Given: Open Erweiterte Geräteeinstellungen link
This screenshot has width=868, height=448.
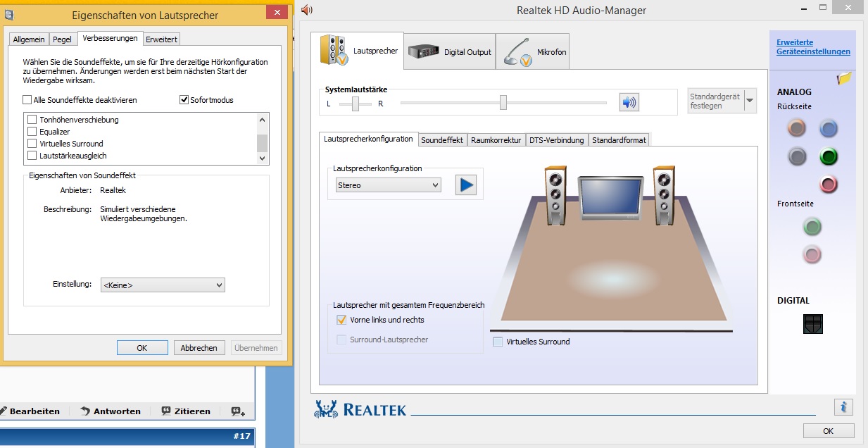Looking at the screenshot, I should click(813, 47).
